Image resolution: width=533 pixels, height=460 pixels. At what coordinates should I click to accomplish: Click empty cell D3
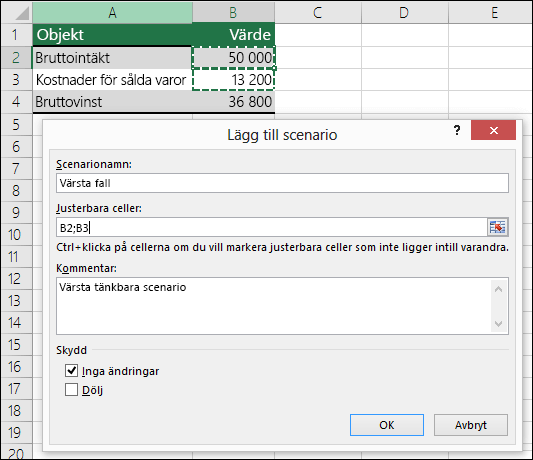(405, 80)
